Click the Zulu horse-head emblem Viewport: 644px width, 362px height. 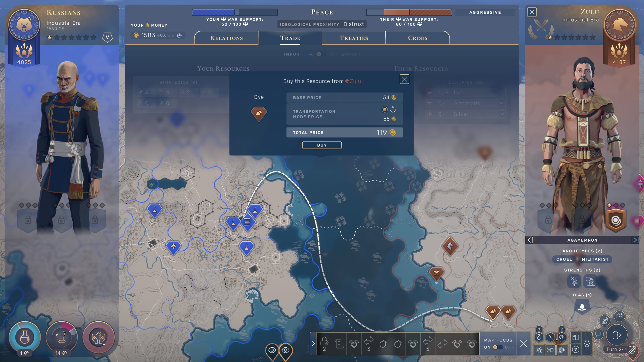coord(619,25)
